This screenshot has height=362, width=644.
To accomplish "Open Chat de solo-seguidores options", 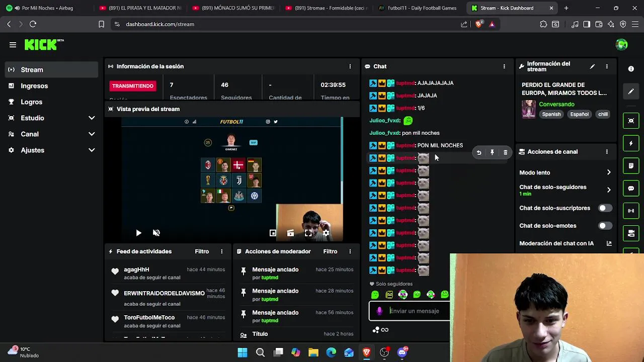I will pyautogui.click(x=566, y=190).
